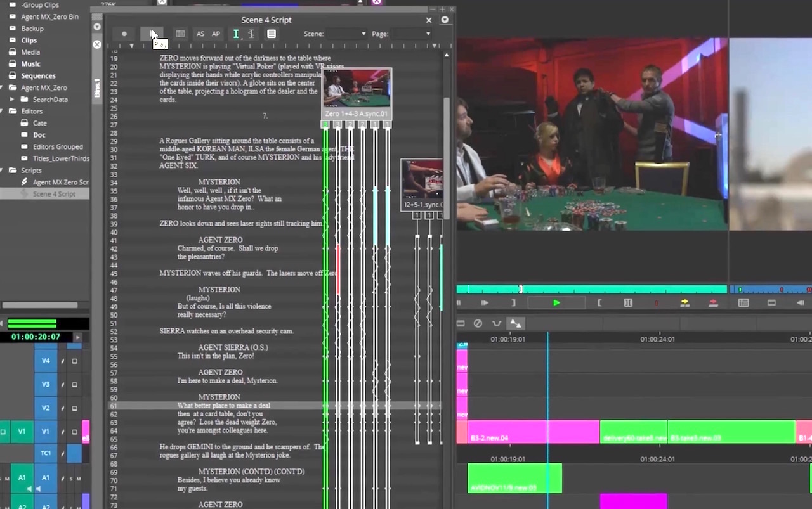Open the Page dropdown in script window
Viewport: 812px width, 509px height.
pyautogui.click(x=411, y=34)
